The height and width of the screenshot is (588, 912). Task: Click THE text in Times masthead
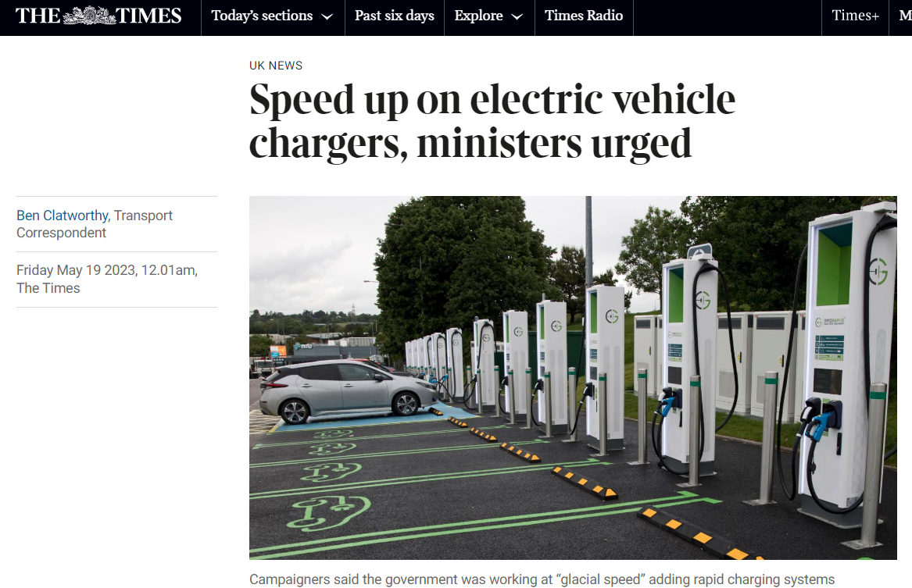(38, 16)
